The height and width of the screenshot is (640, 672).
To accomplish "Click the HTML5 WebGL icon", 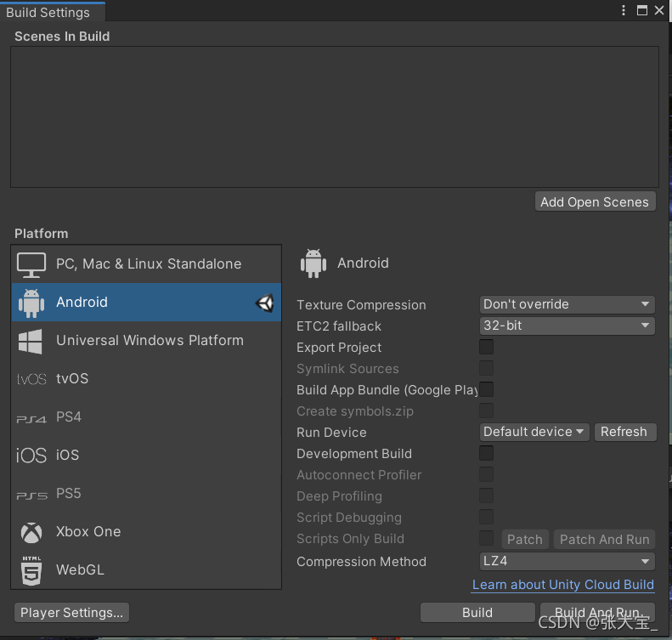I will 31,570.
